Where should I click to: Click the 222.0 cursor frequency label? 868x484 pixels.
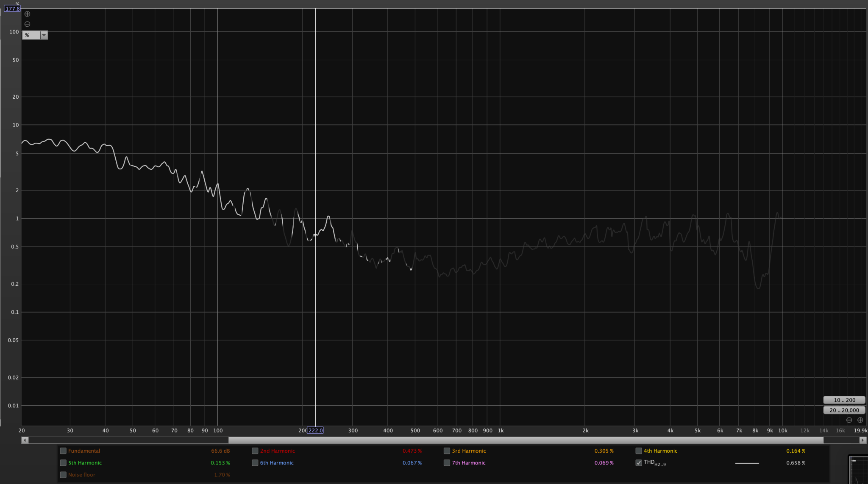pyautogui.click(x=315, y=431)
